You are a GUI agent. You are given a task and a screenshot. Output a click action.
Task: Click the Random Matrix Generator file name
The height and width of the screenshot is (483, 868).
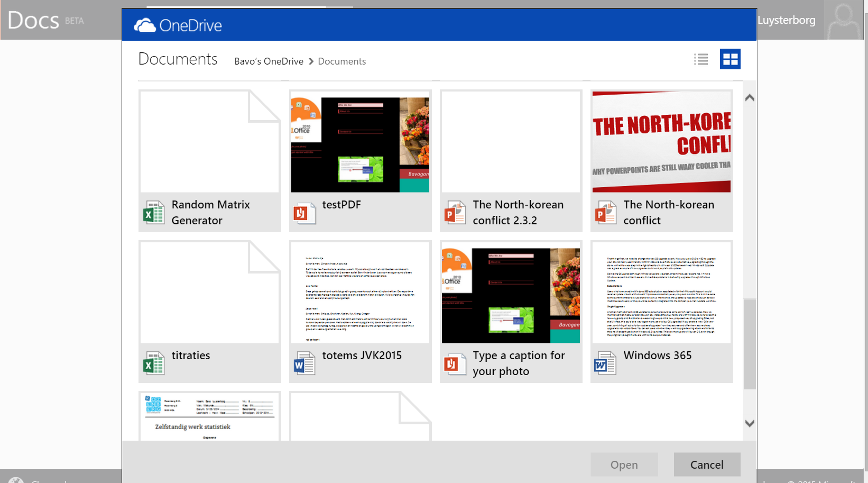pyautogui.click(x=210, y=213)
